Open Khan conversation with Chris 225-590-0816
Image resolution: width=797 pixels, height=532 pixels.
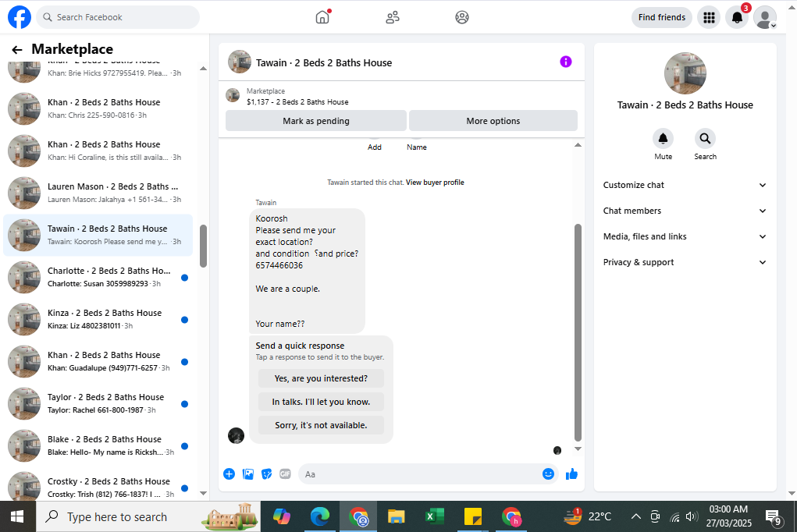coord(98,108)
